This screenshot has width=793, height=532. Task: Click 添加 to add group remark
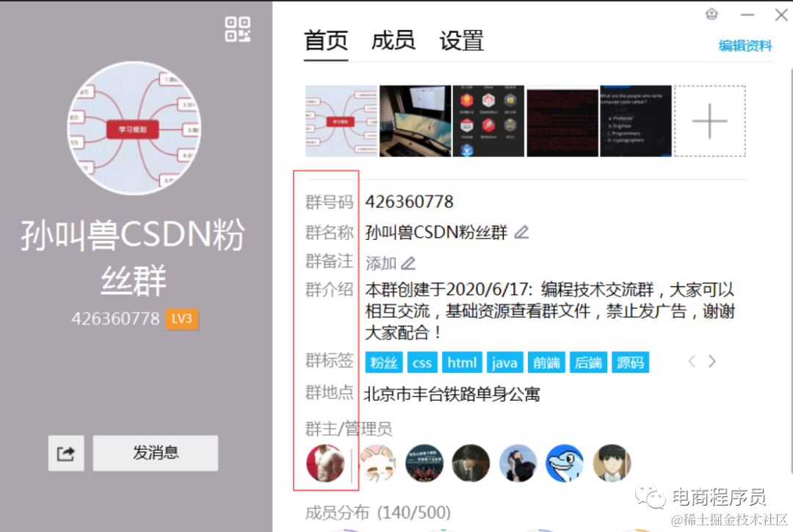pos(381,263)
